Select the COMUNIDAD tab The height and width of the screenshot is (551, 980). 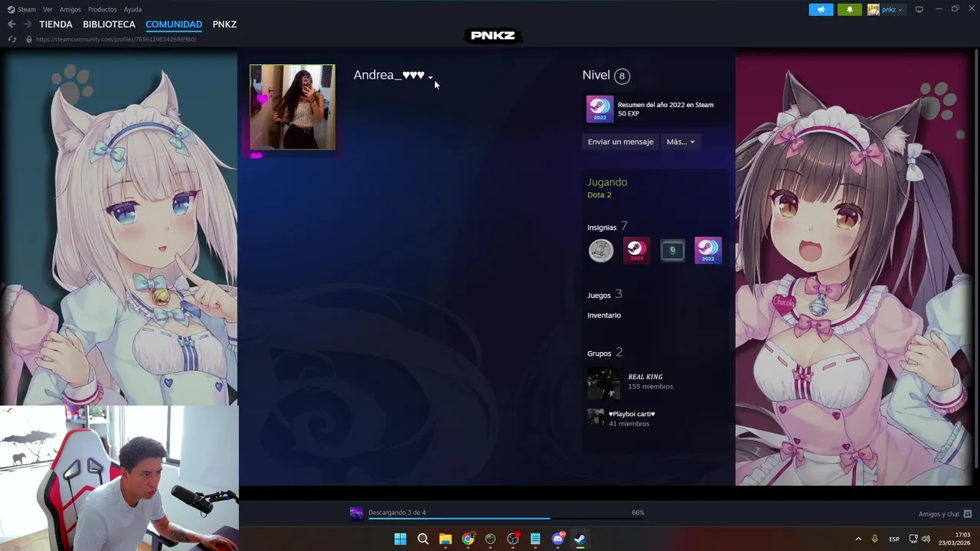coord(174,24)
